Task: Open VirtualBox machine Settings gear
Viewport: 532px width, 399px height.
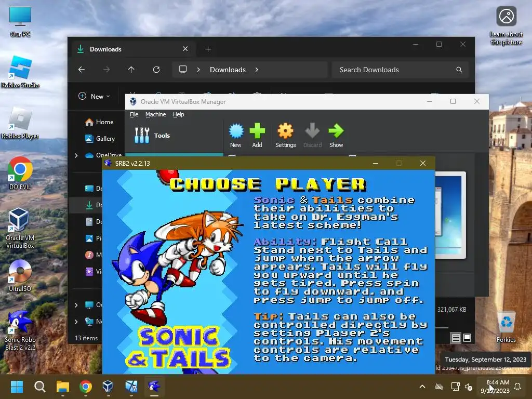Action: [x=285, y=136]
